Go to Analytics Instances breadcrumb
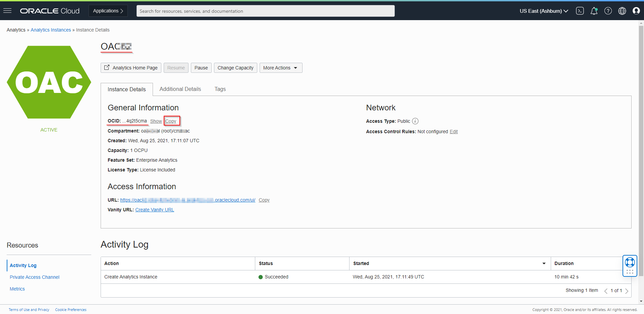Viewport: 644px width, 314px height. (x=51, y=30)
